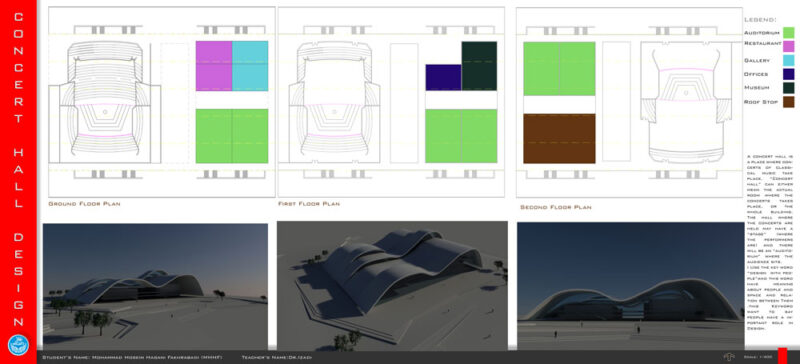
Task: Select the green auditorium block on ground floor
Action: pos(232,136)
